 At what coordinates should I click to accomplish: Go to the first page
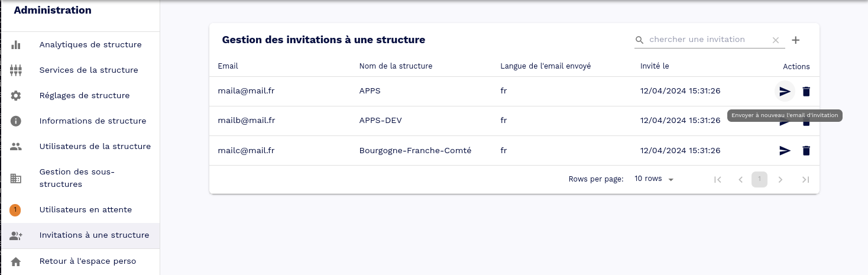pos(718,180)
